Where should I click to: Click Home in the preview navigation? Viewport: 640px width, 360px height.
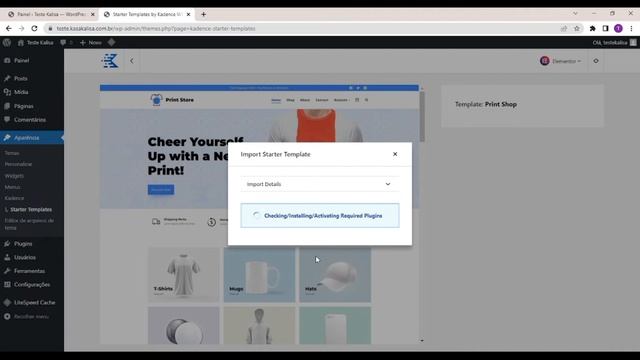(x=276, y=100)
